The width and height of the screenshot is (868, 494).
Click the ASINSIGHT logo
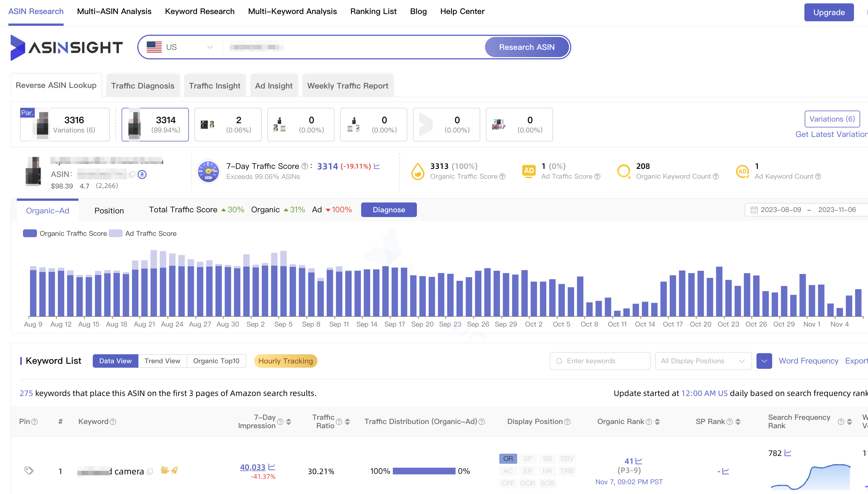[66, 48]
